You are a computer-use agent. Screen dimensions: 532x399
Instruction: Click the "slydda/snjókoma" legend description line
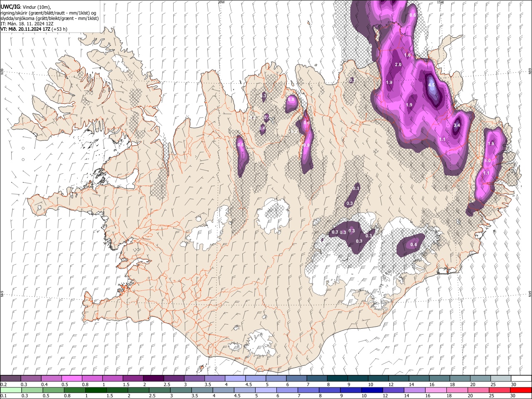(x=49, y=18)
